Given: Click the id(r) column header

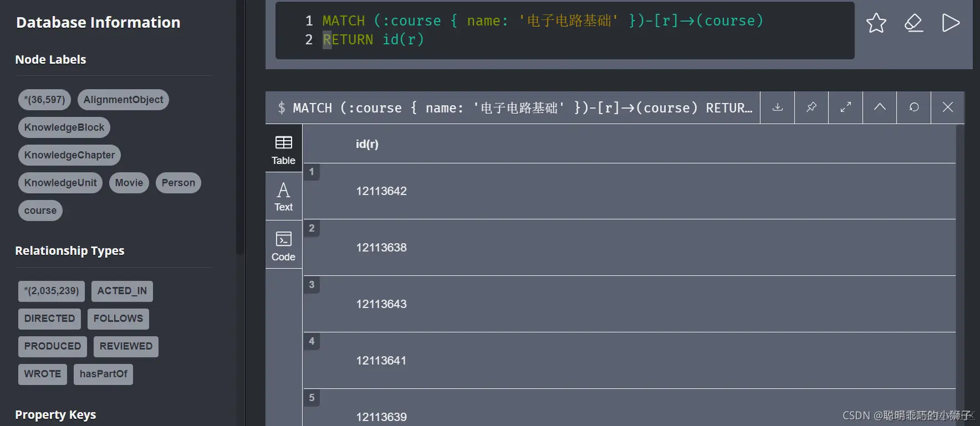Looking at the screenshot, I should tap(367, 144).
